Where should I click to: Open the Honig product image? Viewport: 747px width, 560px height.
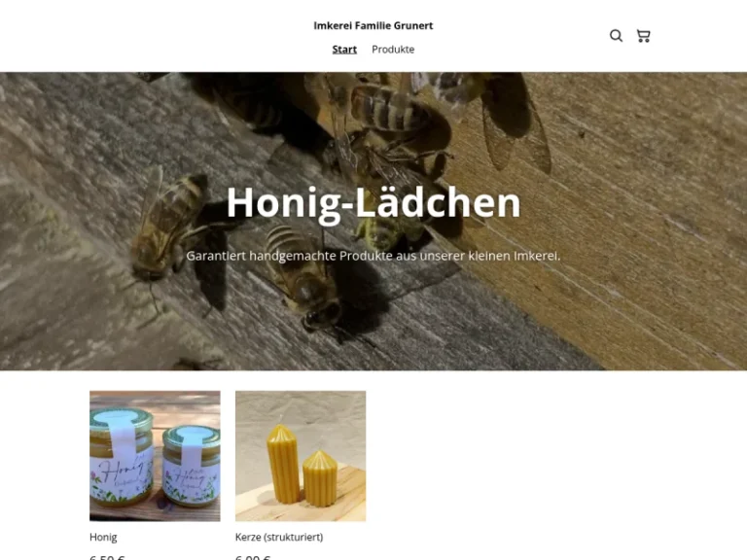point(155,456)
